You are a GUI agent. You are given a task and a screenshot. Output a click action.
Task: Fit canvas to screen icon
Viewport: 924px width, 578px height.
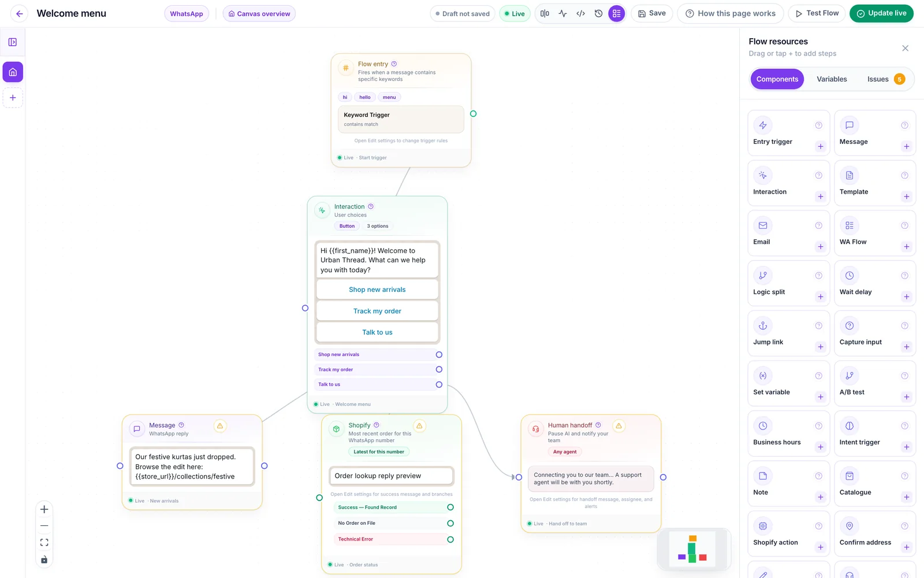click(44, 543)
